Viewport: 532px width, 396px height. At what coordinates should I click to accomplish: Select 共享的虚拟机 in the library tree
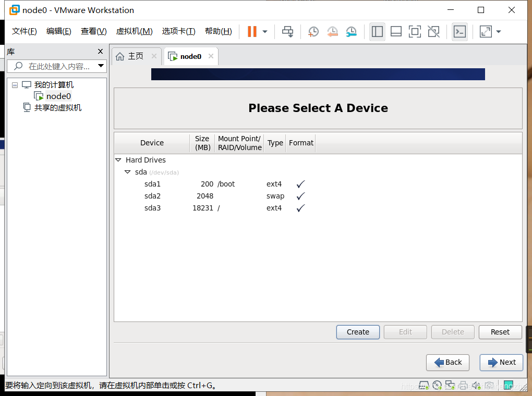(58, 108)
